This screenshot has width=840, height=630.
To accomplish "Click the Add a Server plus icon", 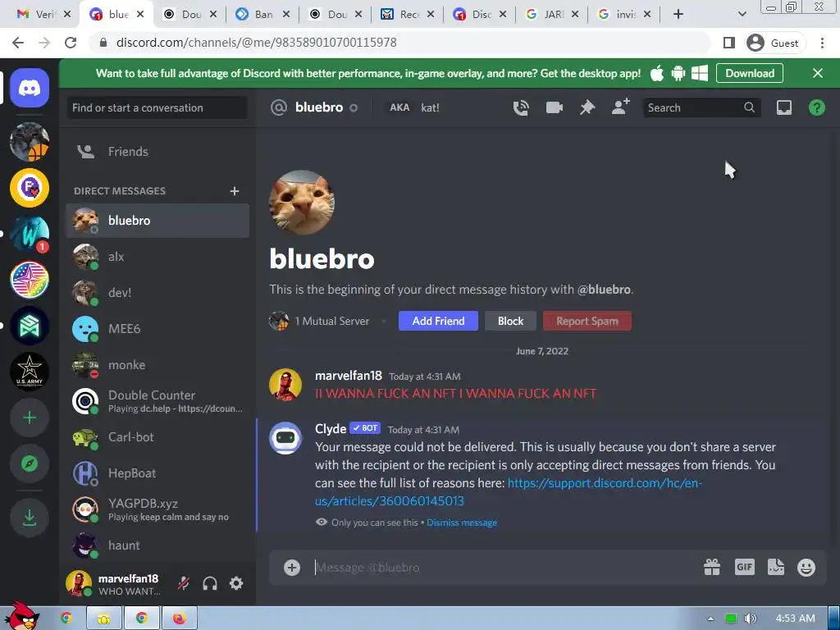I will pyautogui.click(x=30, y=418).
